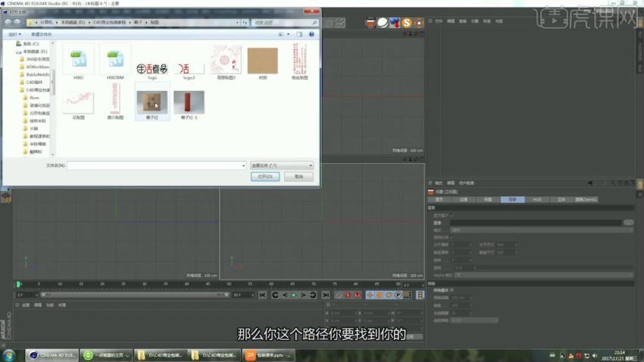
Task: Click the back arrow in file dialog
Action: (x=8, y=22)
